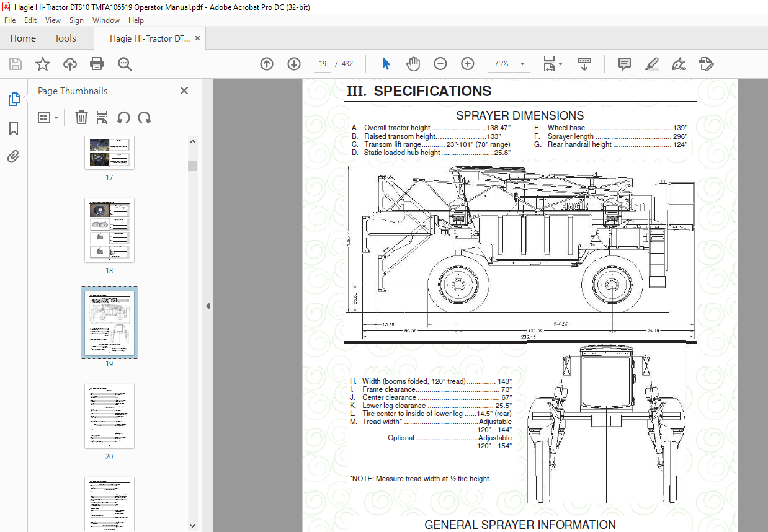
Task: Rotate page counterclockwise
Action: point(123,118)
